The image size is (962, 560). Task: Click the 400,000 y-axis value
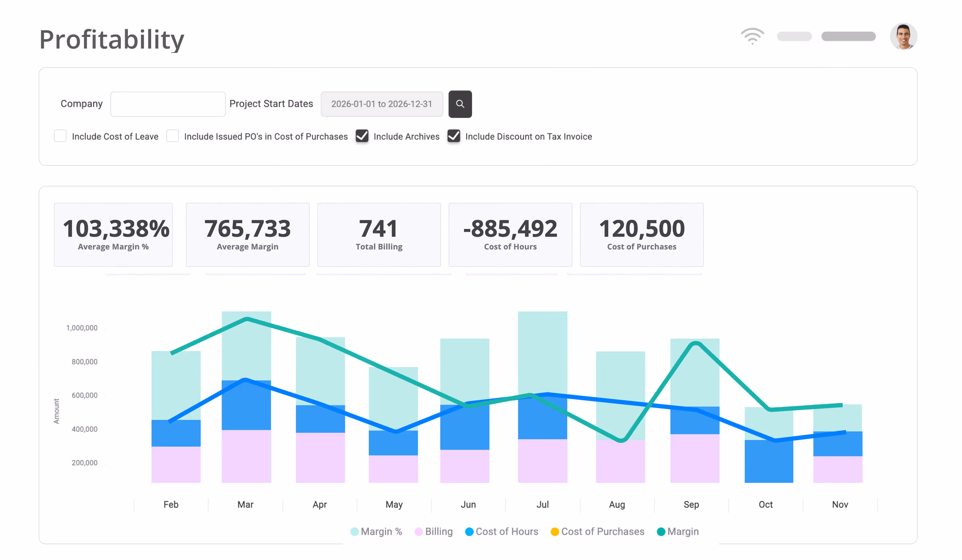point(84,429)
